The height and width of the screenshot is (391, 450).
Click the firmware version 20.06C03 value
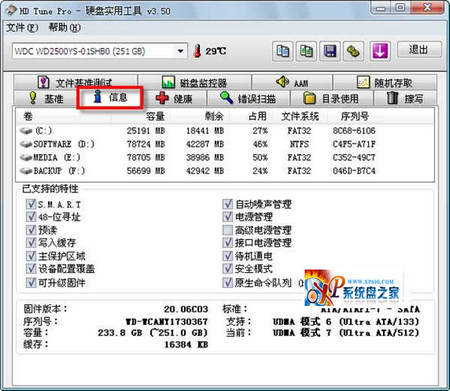click(186, 309)
